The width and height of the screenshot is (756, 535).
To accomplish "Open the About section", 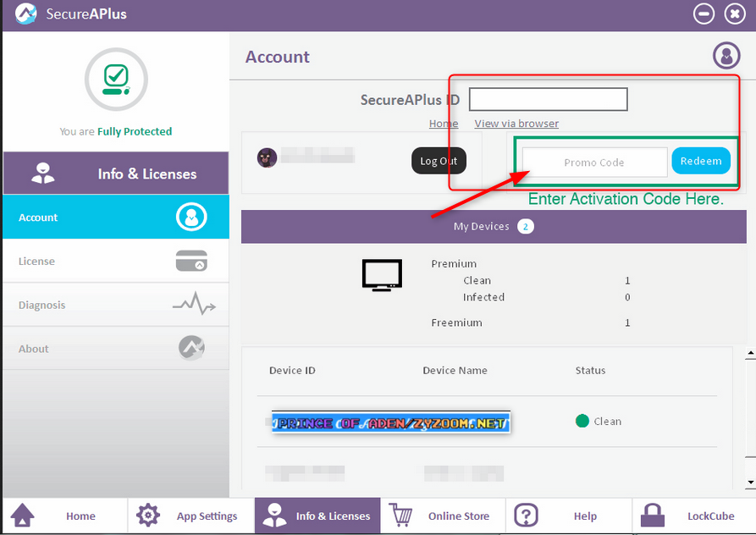I will pyautogui.click(x=116, y=349).
